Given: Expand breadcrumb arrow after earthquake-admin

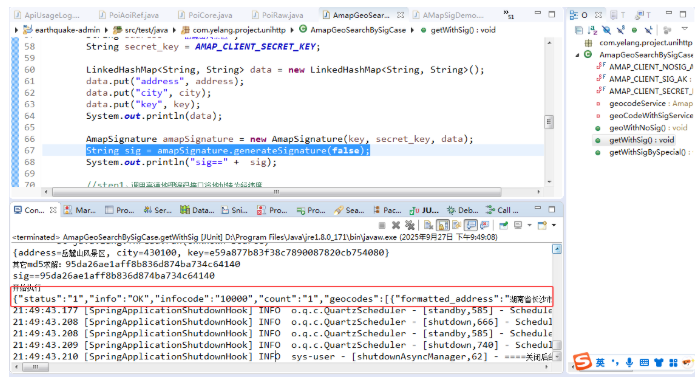Looking at the screenshot, I should (x=106, y=30).
